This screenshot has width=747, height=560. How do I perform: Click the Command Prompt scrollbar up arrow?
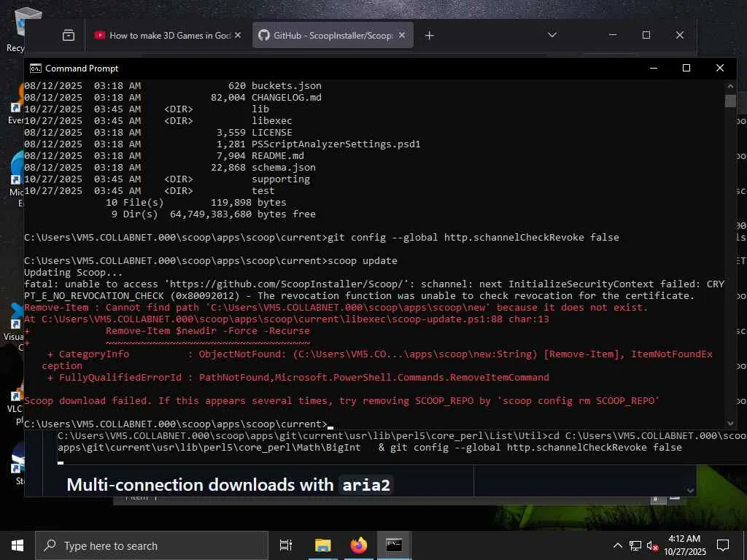(x=730, y=86)
